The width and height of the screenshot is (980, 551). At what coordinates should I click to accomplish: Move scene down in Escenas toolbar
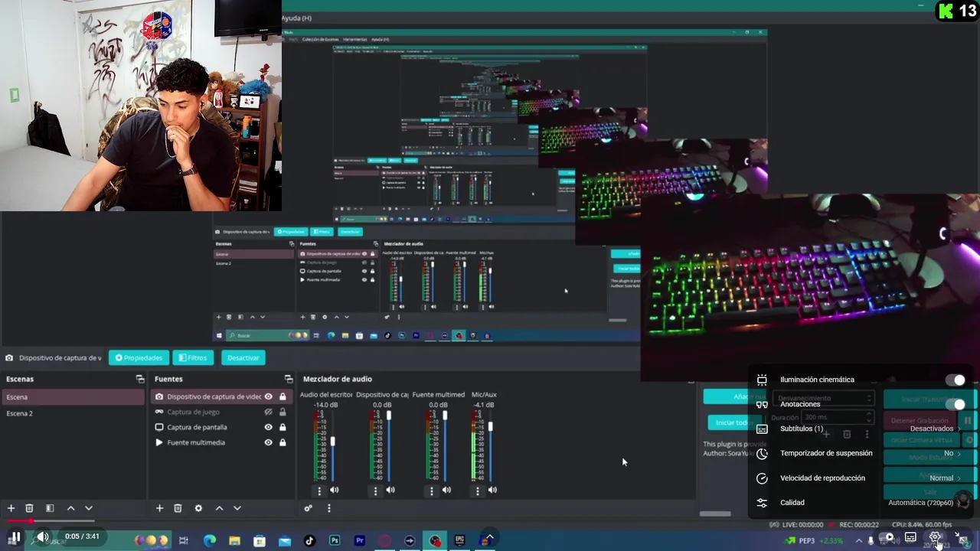pyautogui.click(x=88, y=508)
